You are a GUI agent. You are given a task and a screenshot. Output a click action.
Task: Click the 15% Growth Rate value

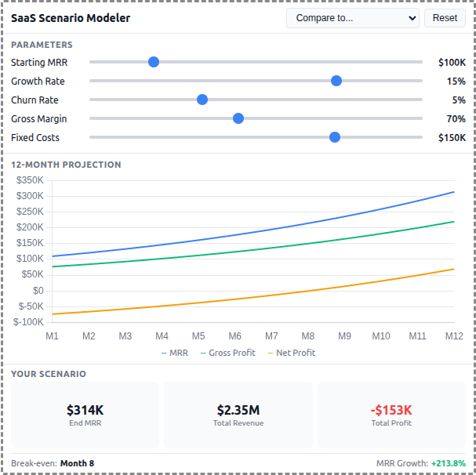coord(456,81)
